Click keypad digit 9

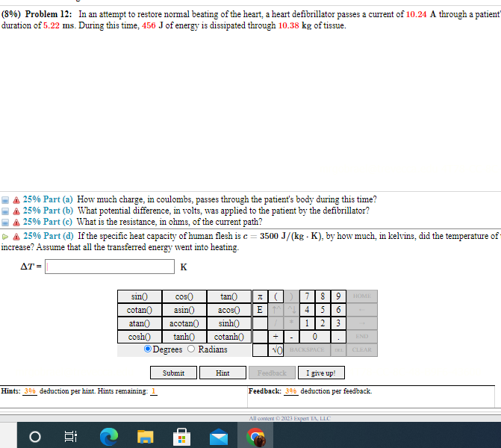[338, 296]
